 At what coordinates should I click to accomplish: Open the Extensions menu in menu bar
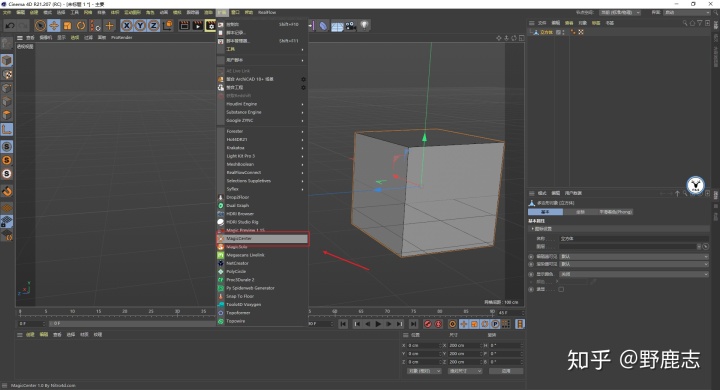[222, 12]
